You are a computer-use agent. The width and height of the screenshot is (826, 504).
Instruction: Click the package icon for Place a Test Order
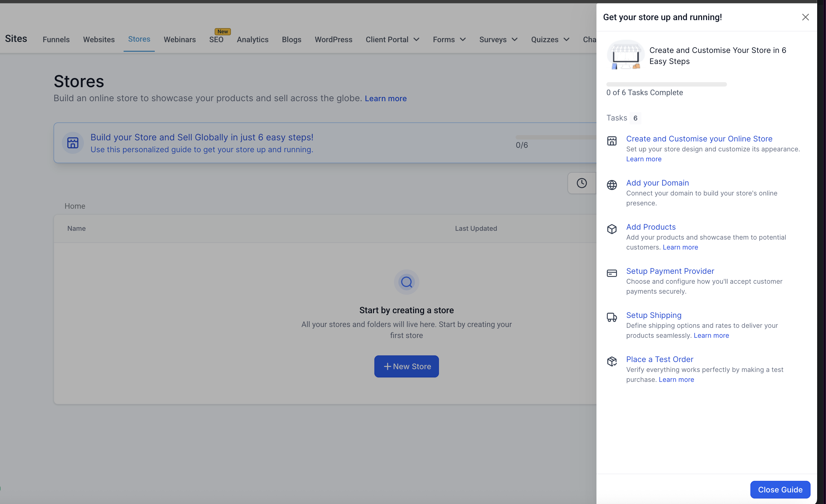tap(611, 361)
